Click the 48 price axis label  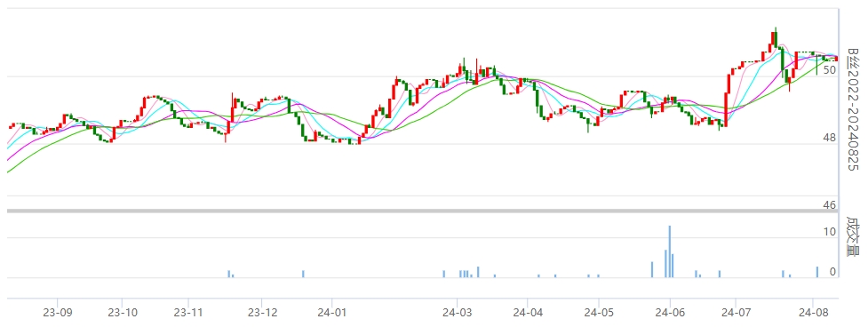coord(829,138)
